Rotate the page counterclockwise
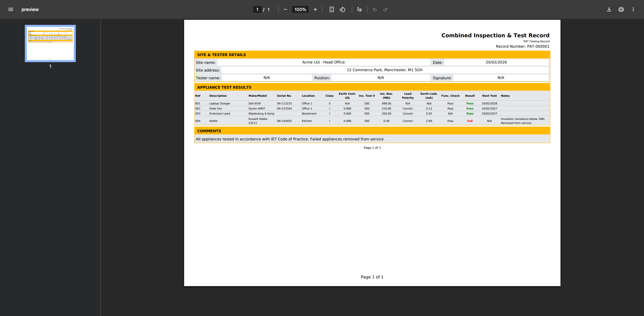Viewport: 644px width, 316px height. (342, 9)
